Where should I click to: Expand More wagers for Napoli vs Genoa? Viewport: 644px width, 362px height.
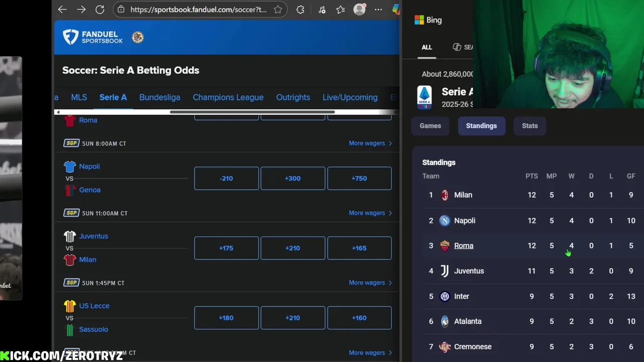pyautogui.click(x=370, y=213)
